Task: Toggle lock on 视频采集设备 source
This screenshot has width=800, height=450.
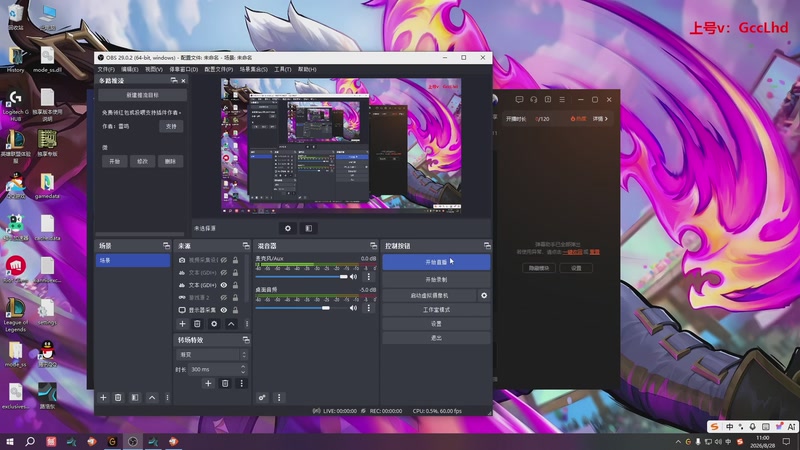Action: 235,260
